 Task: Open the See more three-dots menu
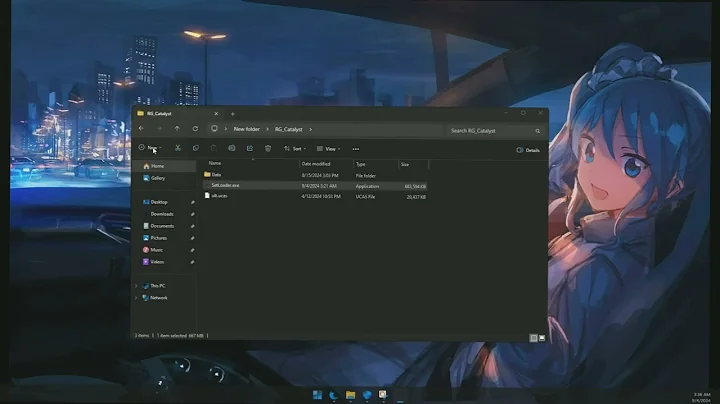click(356, 149)
